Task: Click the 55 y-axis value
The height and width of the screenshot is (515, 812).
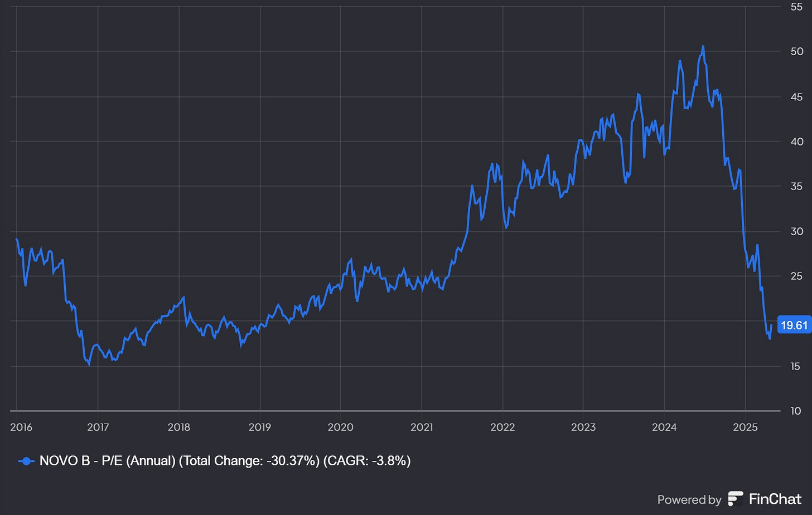Action: pyautogui.click(x=796, y=7)
